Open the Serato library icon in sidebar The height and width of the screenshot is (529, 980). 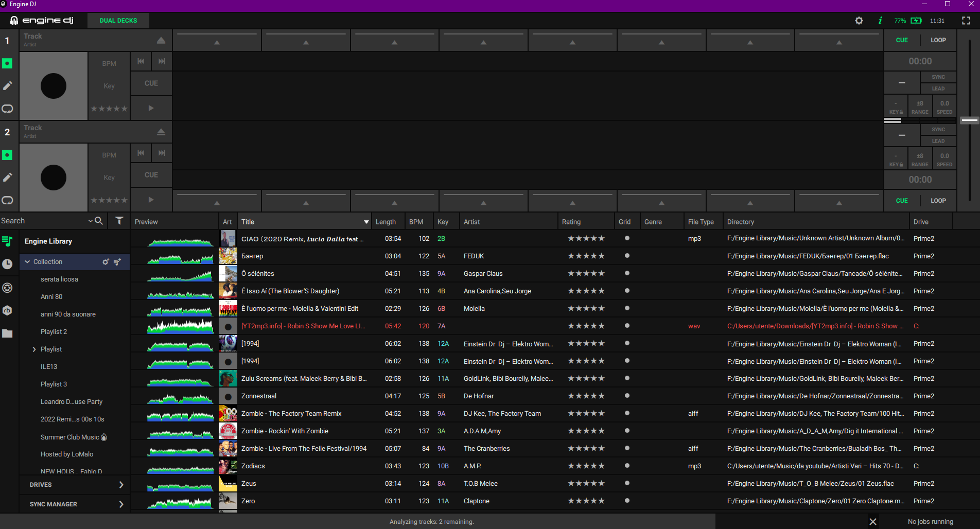pos(7,288)
